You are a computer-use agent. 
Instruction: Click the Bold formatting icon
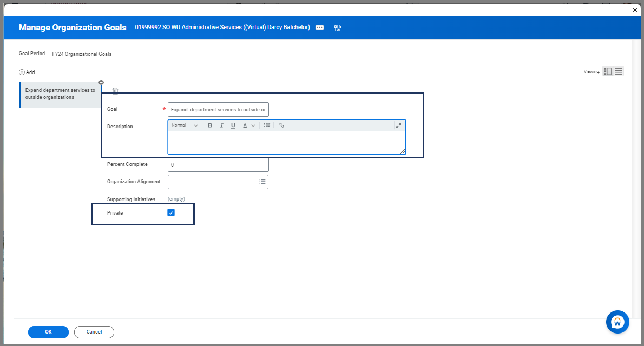(x=210, y=125)
